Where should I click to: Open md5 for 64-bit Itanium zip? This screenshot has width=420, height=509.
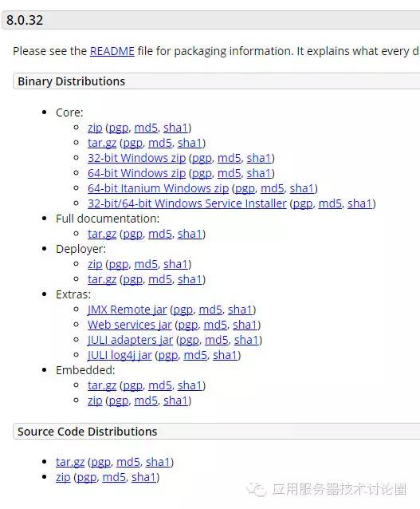273,188
